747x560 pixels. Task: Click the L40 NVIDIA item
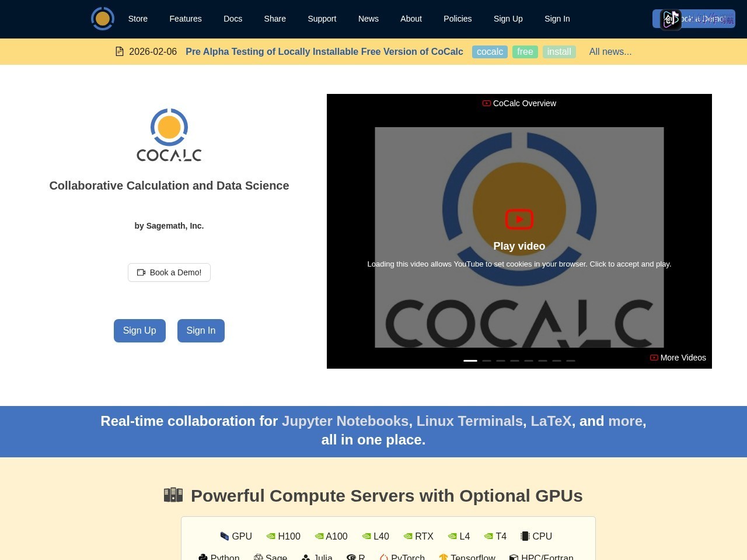375,536
